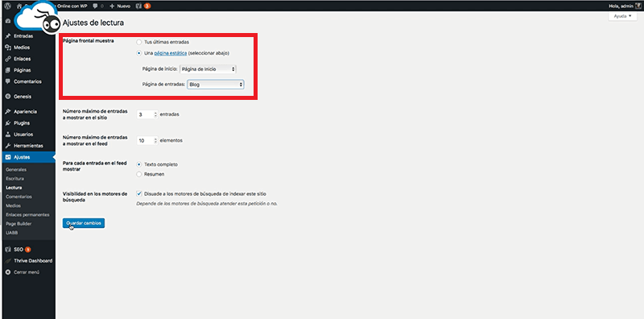The image size is (644, 319).
Task: Click the feed entries number field showing 10
Action: 147,141
